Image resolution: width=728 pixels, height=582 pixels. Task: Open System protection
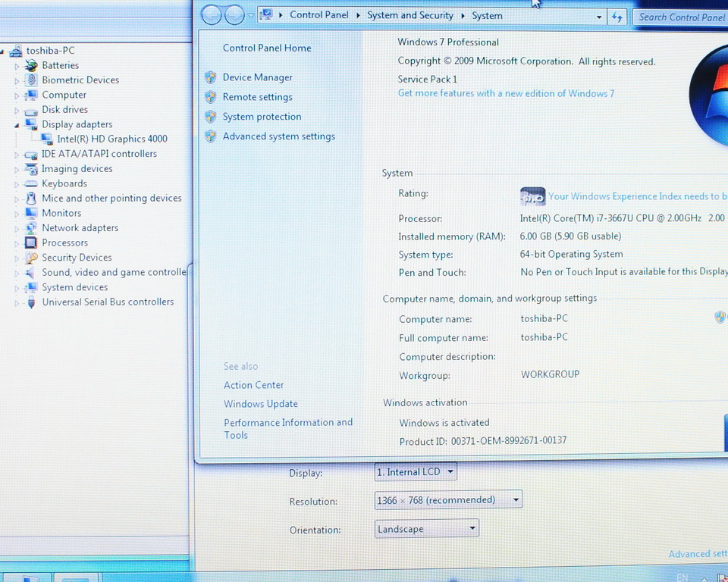[262, 117]
